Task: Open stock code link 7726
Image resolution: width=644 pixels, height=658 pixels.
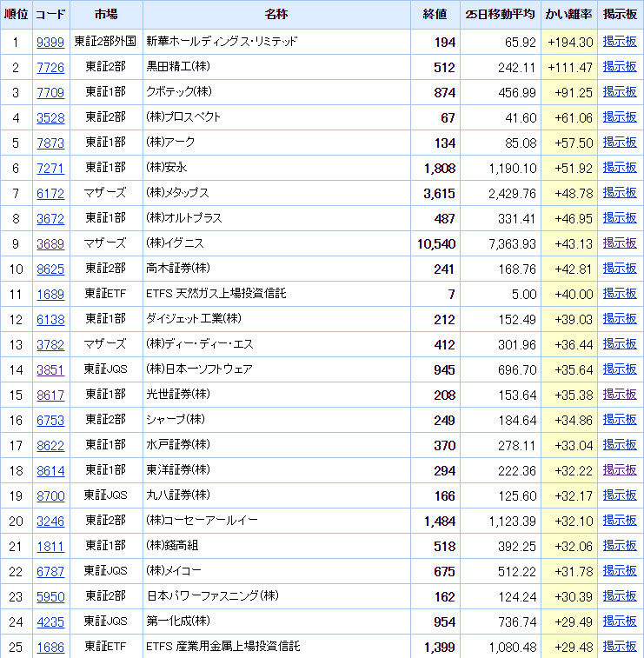Action: coord(50,67)
